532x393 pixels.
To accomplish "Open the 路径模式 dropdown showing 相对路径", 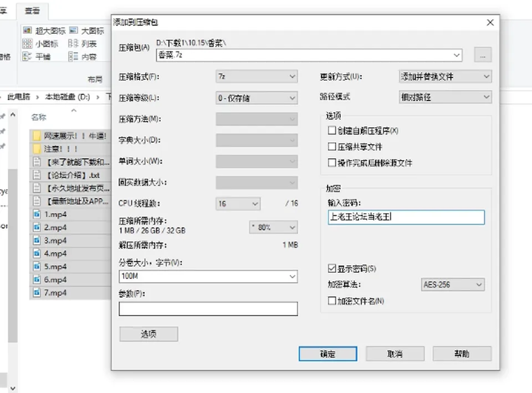I will click(x=445, y=97).
